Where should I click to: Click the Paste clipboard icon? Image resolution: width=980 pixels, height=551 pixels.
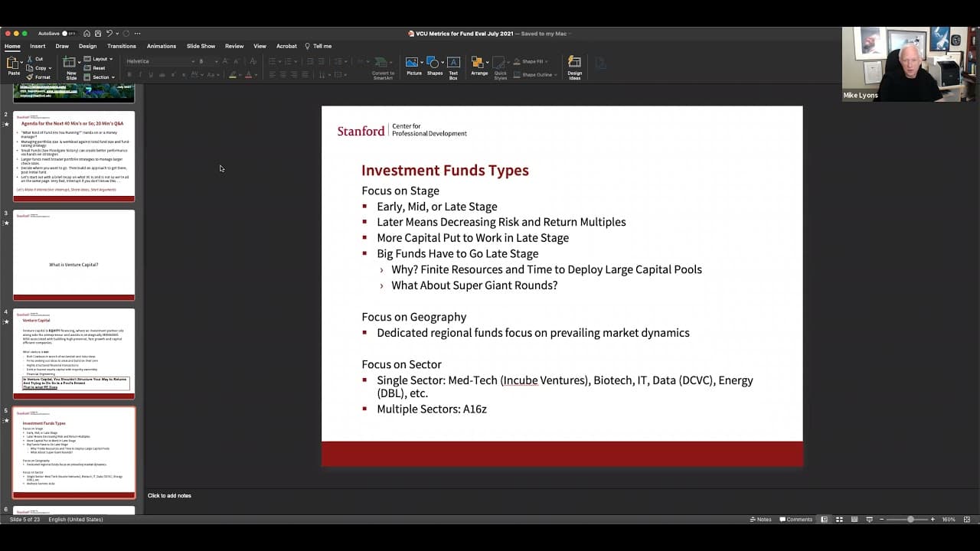(x=14, y=64)
